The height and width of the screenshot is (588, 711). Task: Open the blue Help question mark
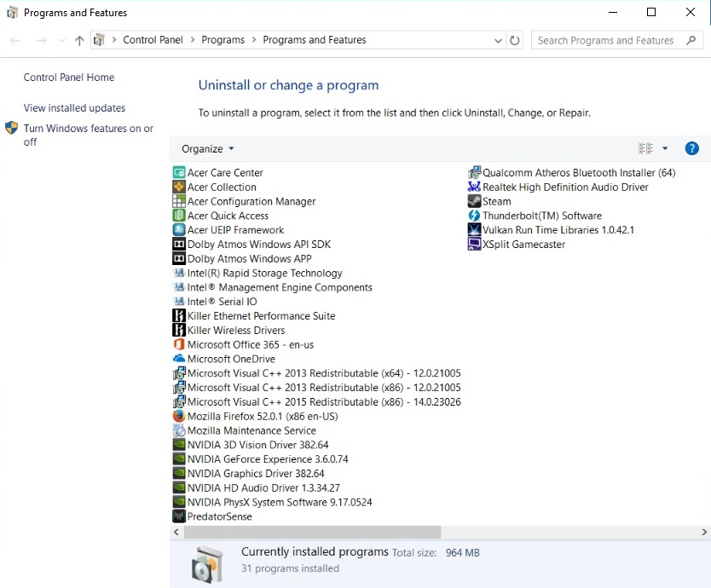point(692,148)
